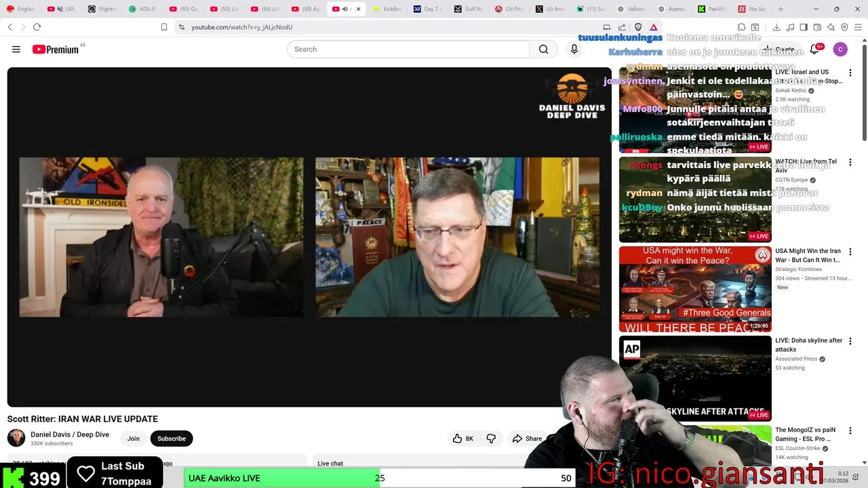Open options for LIVE: Israel and US video

coord(850,73)
